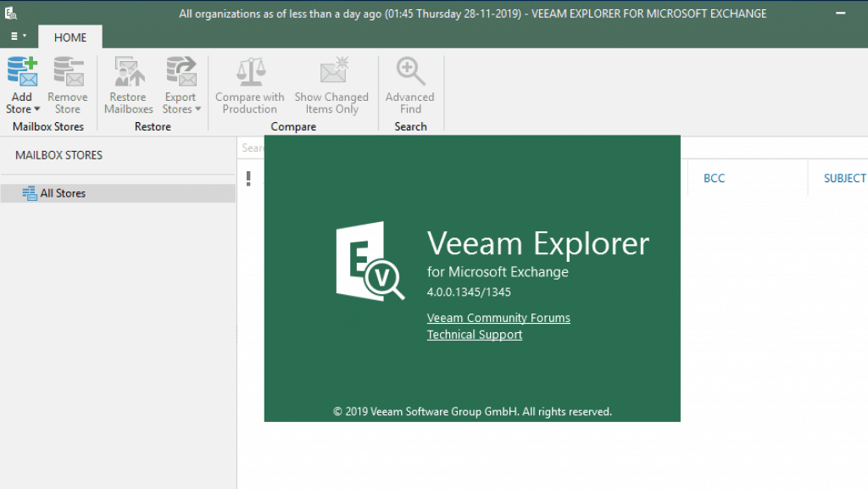Open the Add Store dropdown arrow
The height and width of the screenshot is (489, 868).
(x=37, y=109)
